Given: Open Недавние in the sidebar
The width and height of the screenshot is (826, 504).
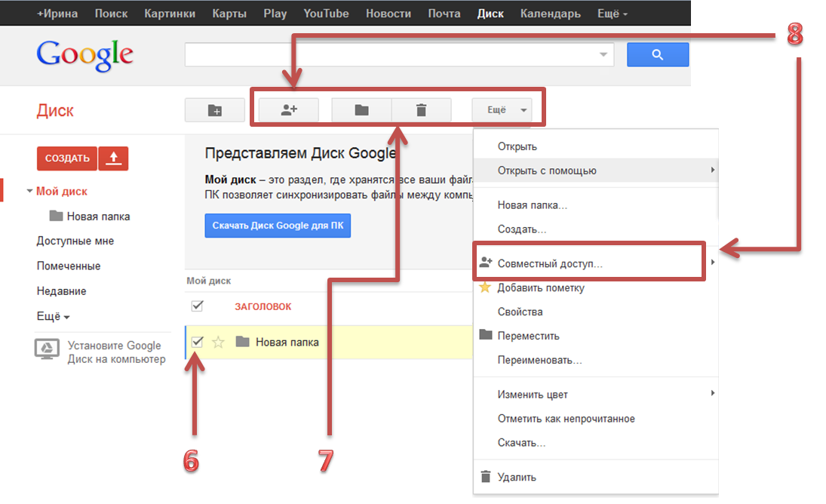Looking at the screenshot, I should point(61,291).
